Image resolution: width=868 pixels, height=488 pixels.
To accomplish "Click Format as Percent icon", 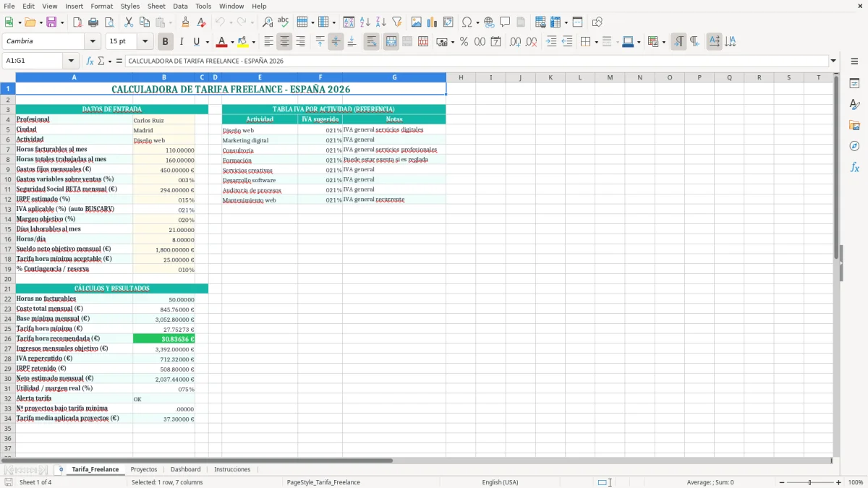I will [x=464, y=42].
